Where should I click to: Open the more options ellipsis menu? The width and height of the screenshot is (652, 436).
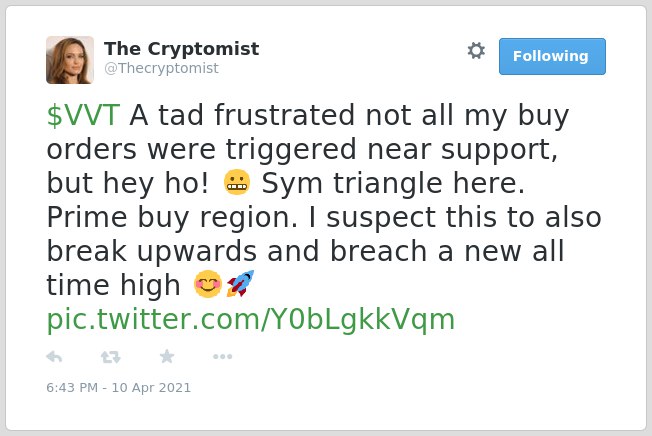coord(222,356)
